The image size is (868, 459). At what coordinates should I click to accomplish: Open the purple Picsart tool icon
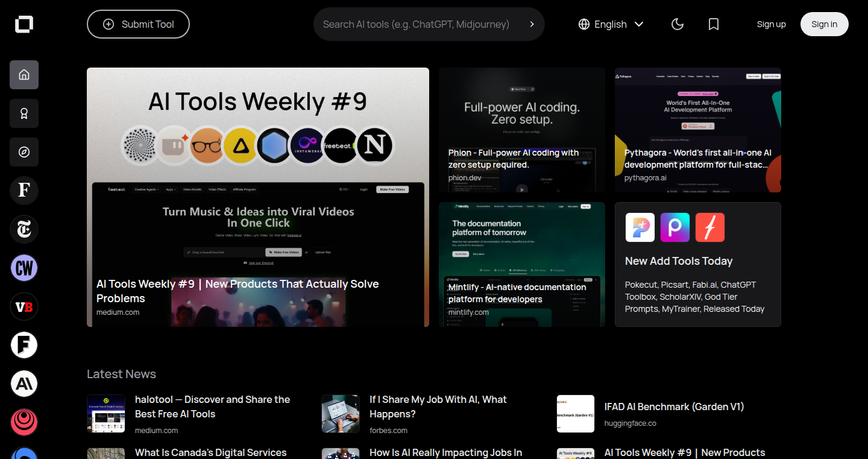(675, 227)
